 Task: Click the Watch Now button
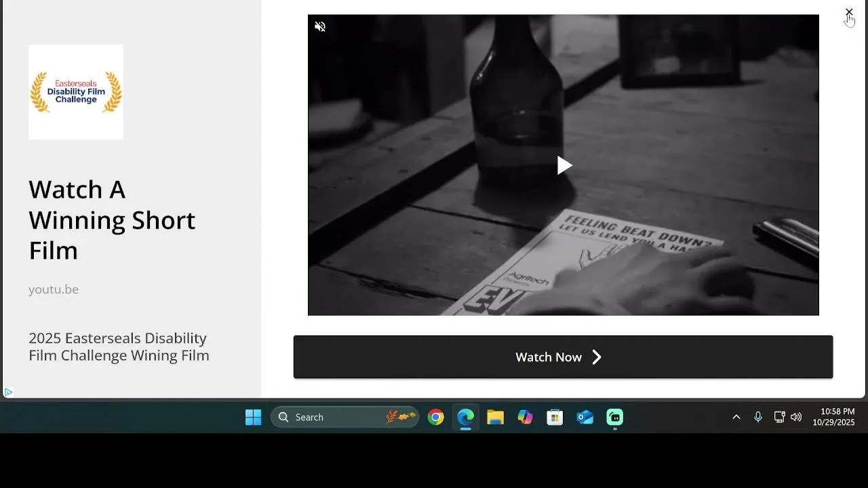(563, 357)
